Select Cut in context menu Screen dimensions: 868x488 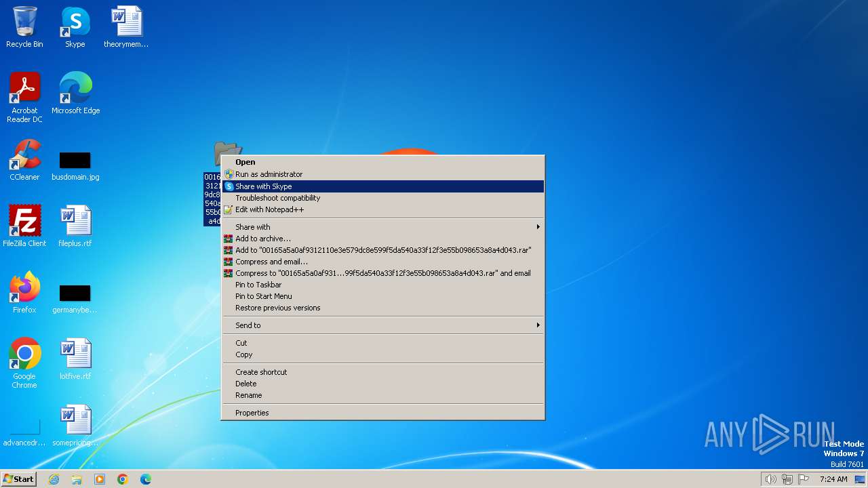[383, 343]
